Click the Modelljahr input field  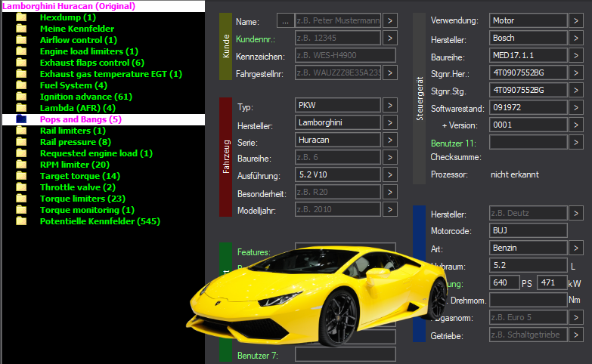coord(338,209)
